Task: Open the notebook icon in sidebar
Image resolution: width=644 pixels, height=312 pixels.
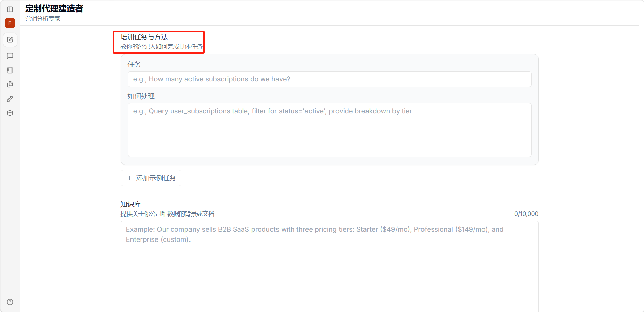Action: [10, 70]
